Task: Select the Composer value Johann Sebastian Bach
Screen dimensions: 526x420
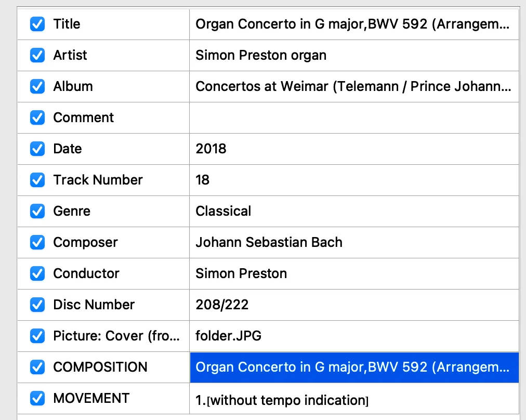Action: 269,242
